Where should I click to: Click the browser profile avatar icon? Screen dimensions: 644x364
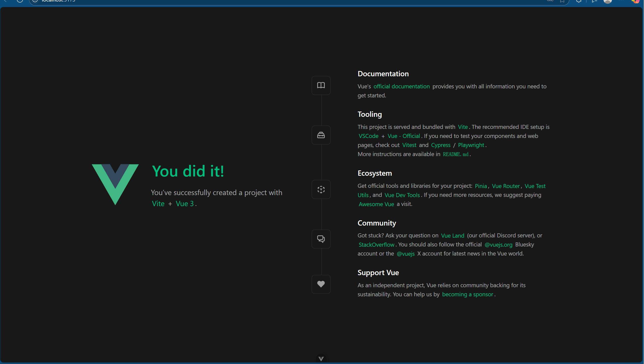(x=607, y=2)
